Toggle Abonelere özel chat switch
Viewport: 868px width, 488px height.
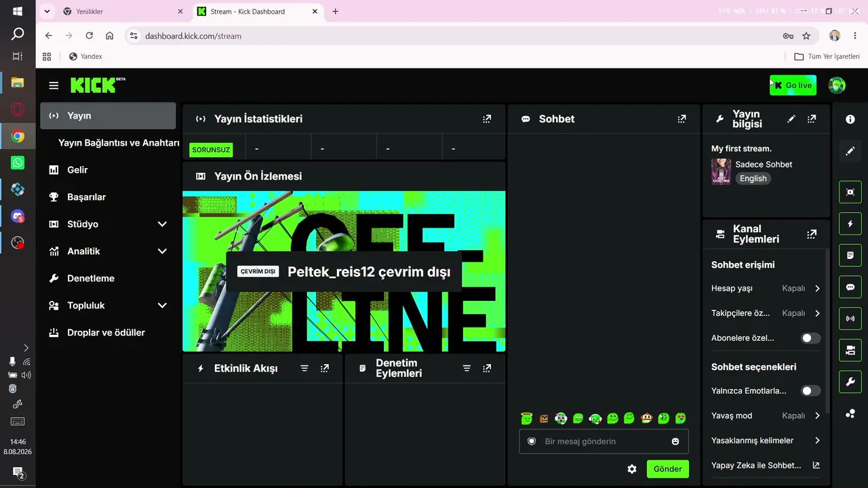[x=810, y=338]
